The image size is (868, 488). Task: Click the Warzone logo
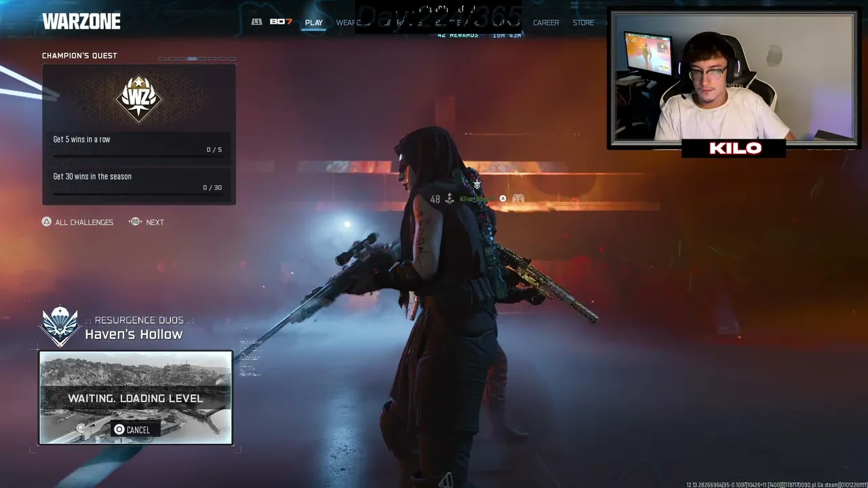coord(81,22)
